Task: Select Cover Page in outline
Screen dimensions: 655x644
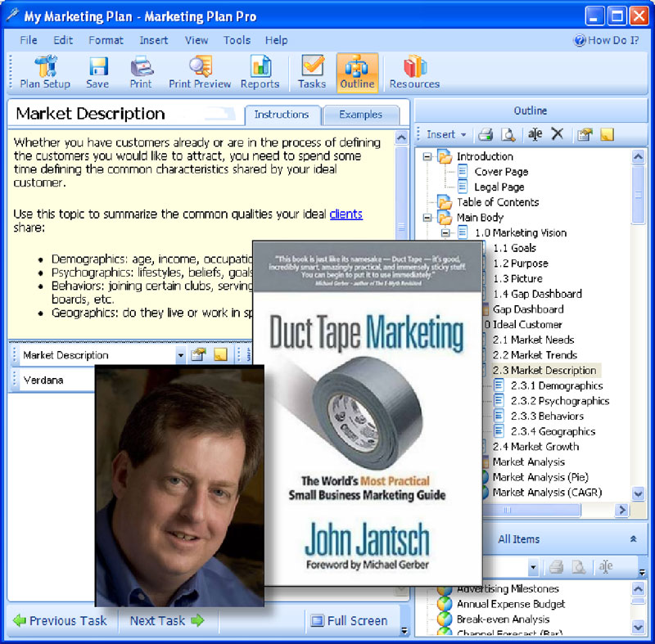Action: coord(501,172)
